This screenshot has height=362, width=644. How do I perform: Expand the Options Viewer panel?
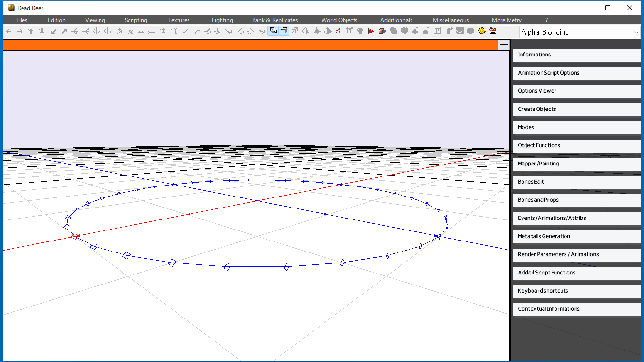577,91
